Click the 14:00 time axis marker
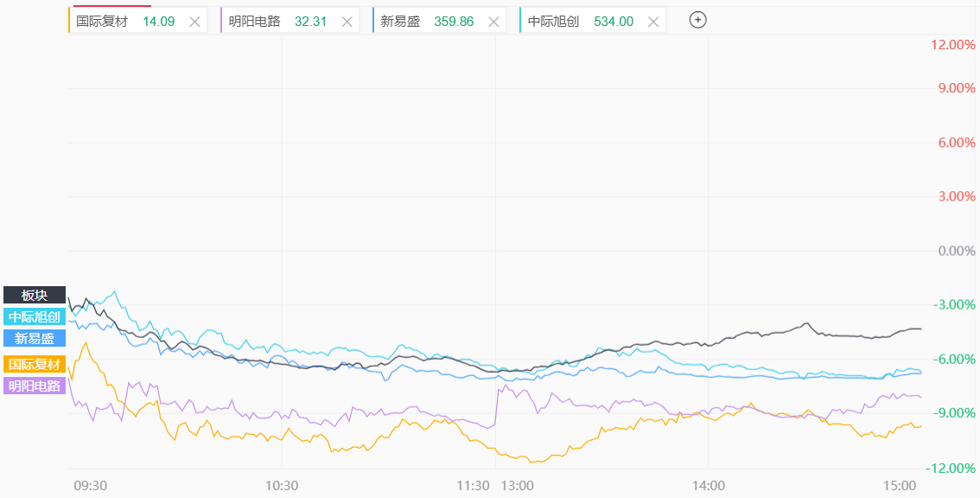The image size is (980, 498). 708,486
